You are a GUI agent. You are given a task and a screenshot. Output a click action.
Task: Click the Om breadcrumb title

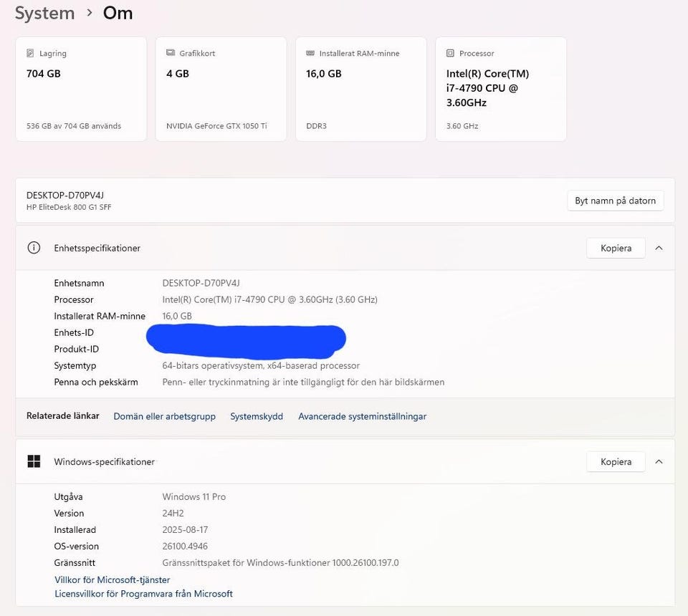118,13
